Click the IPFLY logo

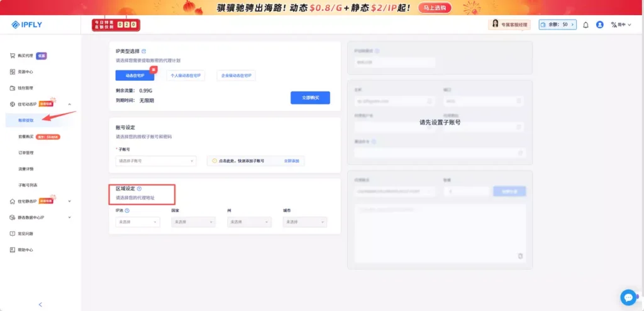pyautogui.click(x=26, y=25)
